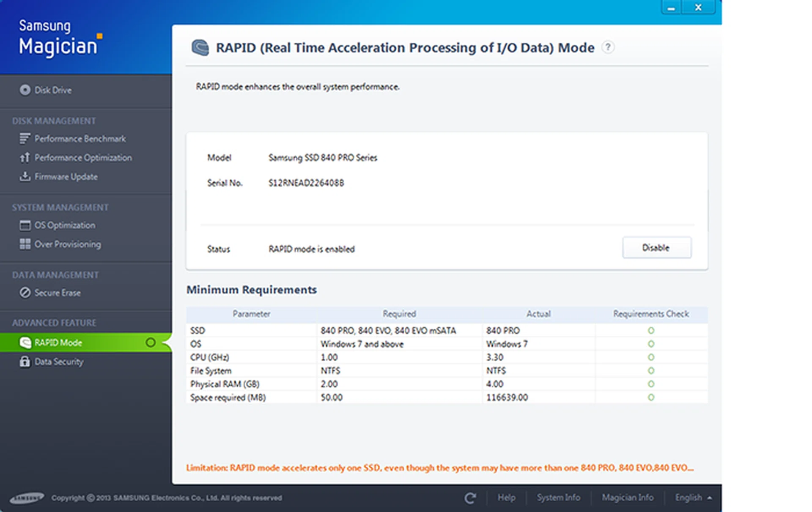812x512 pixels.
Task: Click the Firmware Update download icon
Action: click(25, 176)
